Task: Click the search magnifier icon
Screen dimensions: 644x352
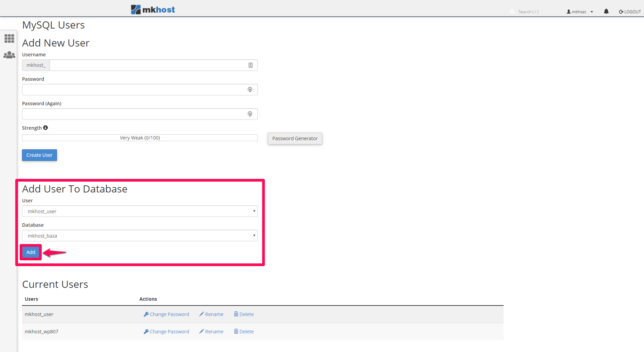Action: coord(512,12)
